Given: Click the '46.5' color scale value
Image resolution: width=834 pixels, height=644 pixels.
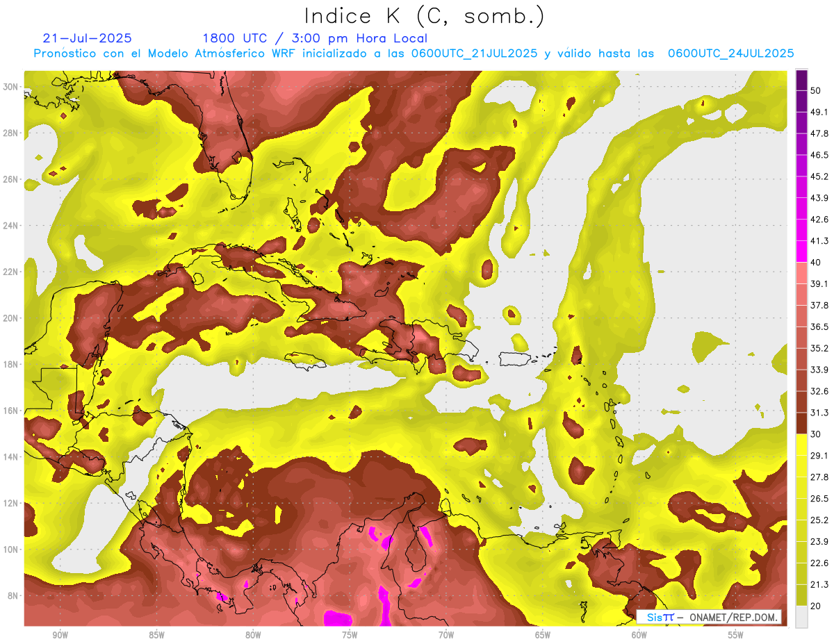Looking at the screenshot, I should pyautogui.click(x=819, y=155).
